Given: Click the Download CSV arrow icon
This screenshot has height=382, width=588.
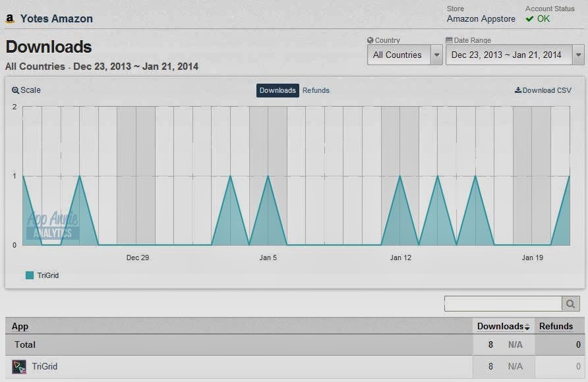Looking at the screenshot, I should pyautogui.click(x=518, y=90).
